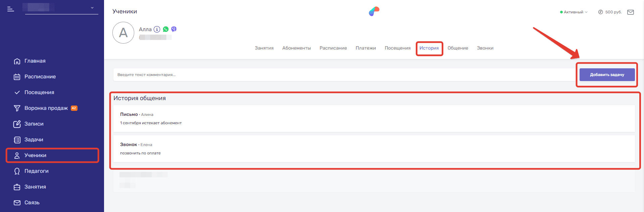
Task: Click the student avatar circle with letter A
Action: click(x=123, y=33)
